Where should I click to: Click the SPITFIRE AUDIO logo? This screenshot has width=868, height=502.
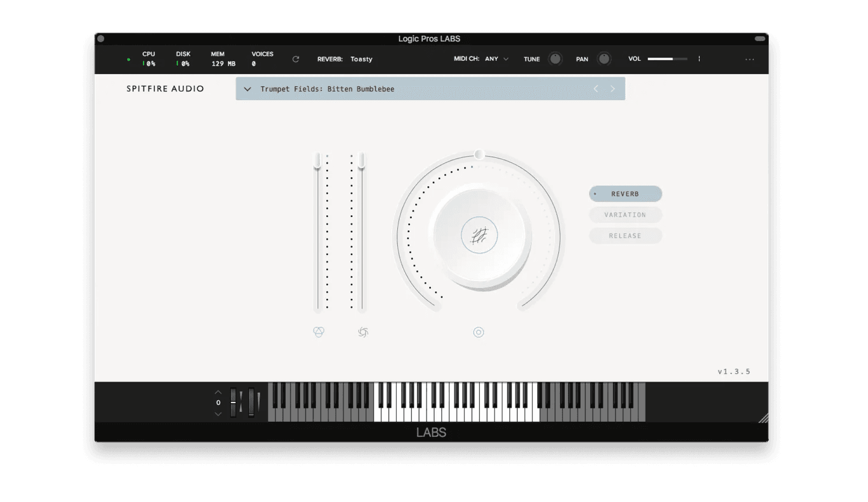coord(165,89)
